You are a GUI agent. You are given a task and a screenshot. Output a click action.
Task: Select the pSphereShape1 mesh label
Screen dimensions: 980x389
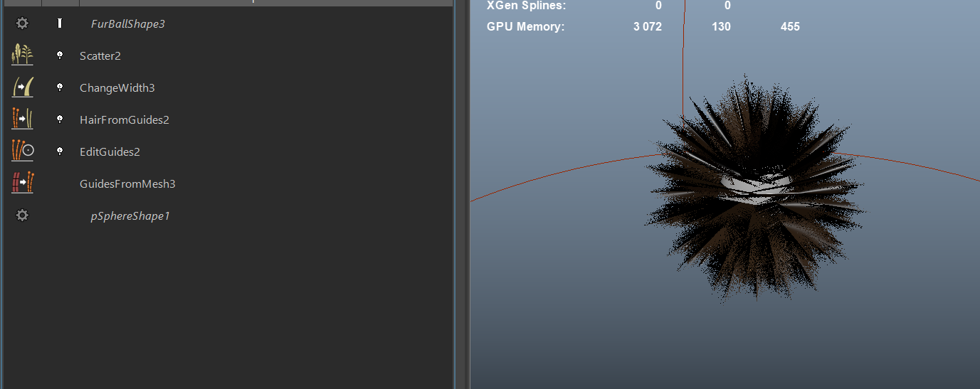click(x=130, y=216)
